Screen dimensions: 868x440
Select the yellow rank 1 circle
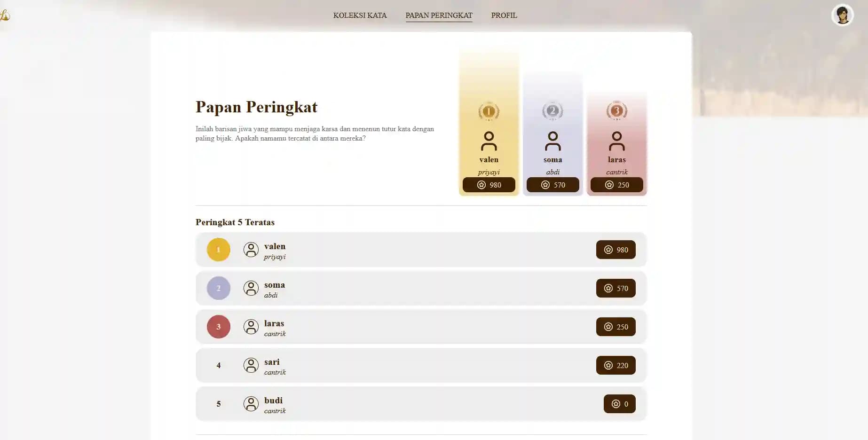coord(218,250)
